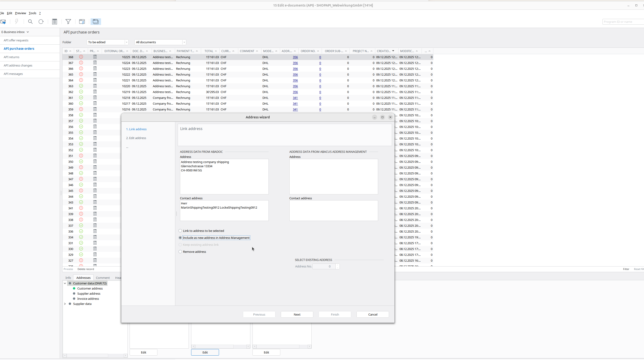The width and height of the screenshot is (644, 360).
Task: Click the funnel filter toolbar icon
Action: pyautogui.click(x=68, y=22)
